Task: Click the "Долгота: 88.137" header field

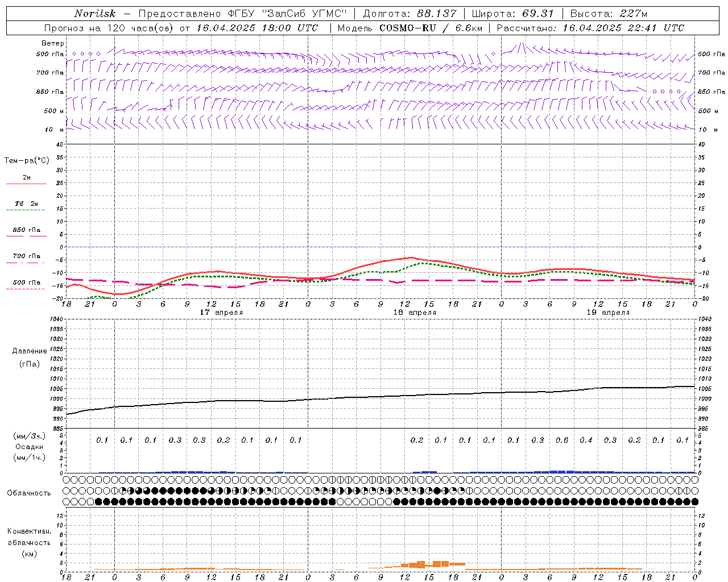Action: pyautogui.click(x=409, y=14)
